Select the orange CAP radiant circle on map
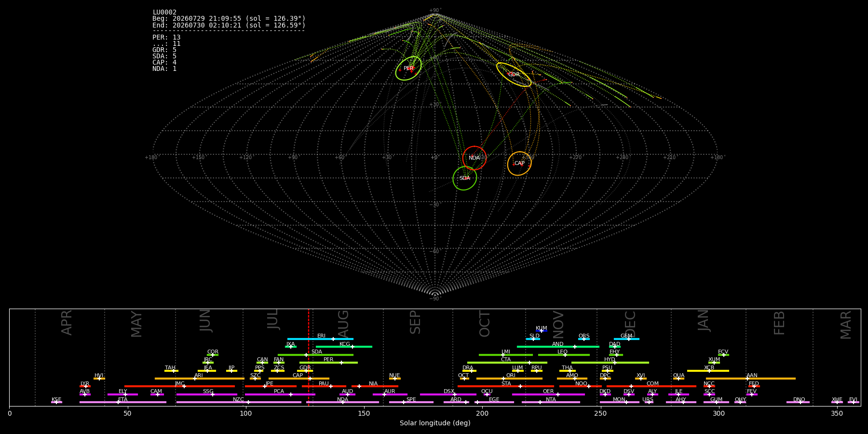868x434 pixels. pos(519,163)
